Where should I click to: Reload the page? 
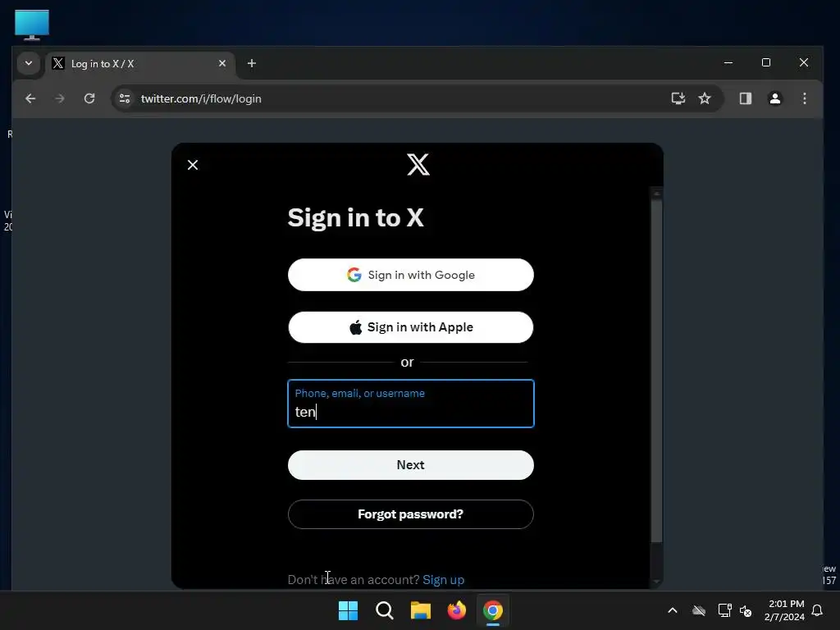coord(89,98)
